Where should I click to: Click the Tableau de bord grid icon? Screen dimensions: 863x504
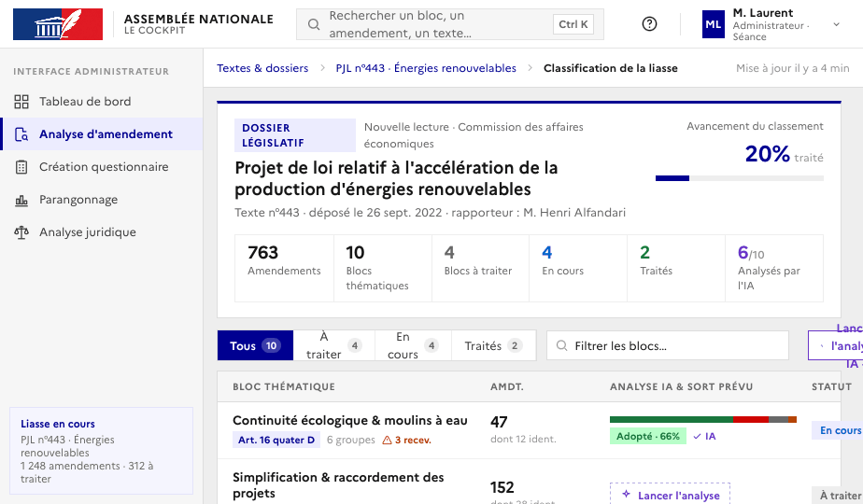coord(21,101)
